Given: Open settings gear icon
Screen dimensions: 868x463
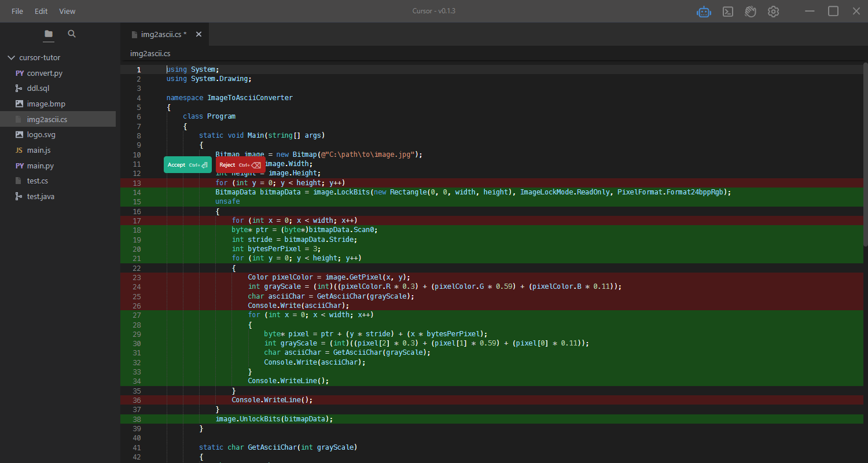Looking at the screenshot, I should click(x=773, y=12).
